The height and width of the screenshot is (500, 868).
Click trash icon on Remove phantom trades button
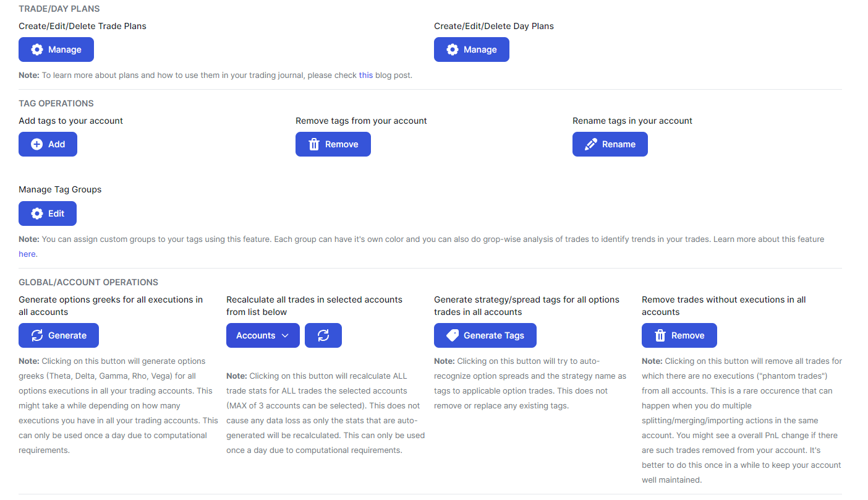pyautogui.click(x=660, y=335)
